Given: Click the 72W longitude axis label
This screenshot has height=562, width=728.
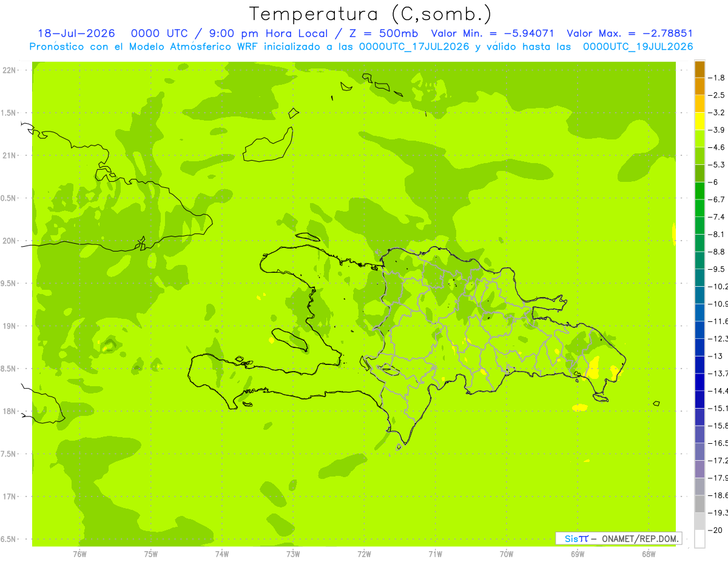Looking at the screenshot, I should tap(364, 554).
